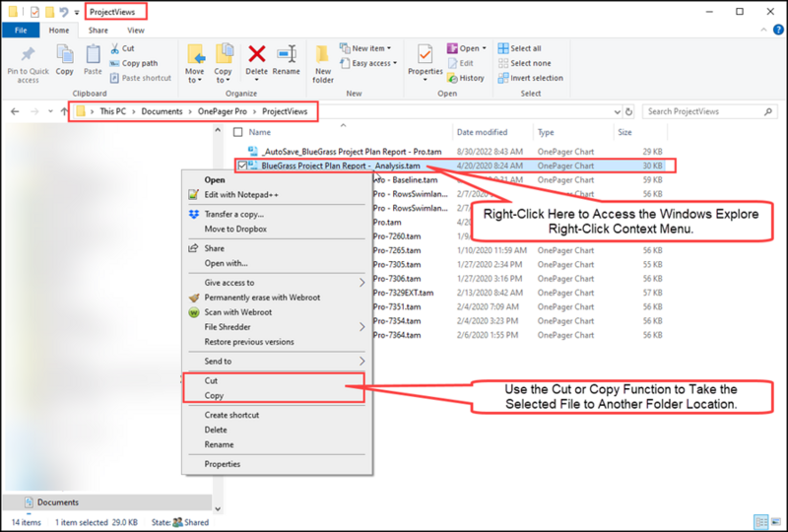The image size is (788, 532).
Task: Click the Properties ribbon icon
Action: [426, 54]
